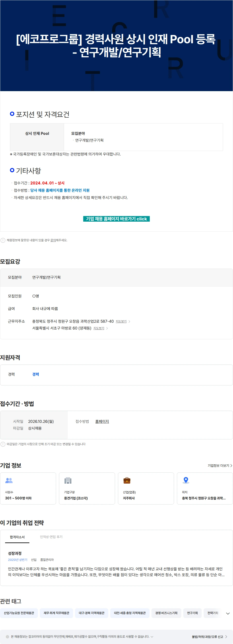
Task: Click the chevron after the 마방로 60 지도보기
Action: pyautogui.click(x=107, y=328)
